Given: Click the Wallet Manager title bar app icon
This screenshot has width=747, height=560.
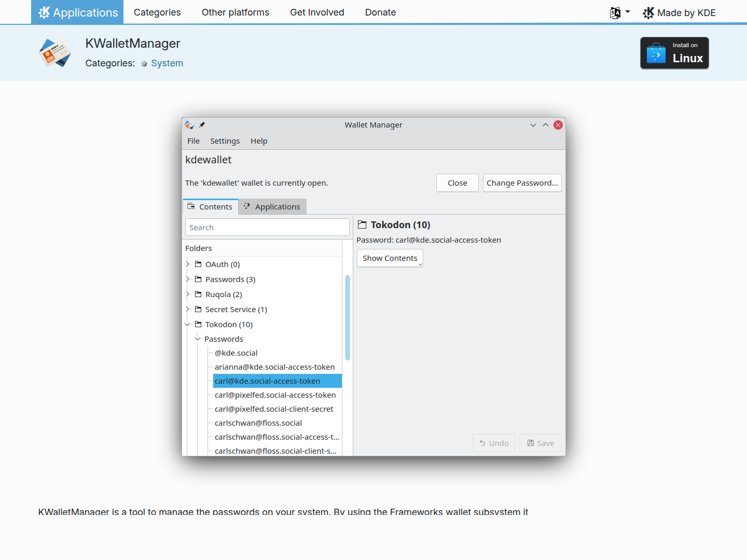Looking at the screenshot, I should coord(189,125).
